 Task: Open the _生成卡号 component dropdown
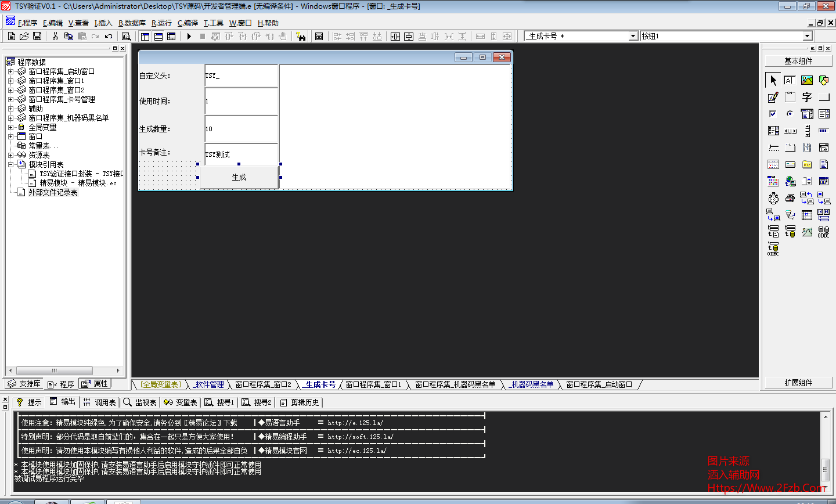pos(633,35)
